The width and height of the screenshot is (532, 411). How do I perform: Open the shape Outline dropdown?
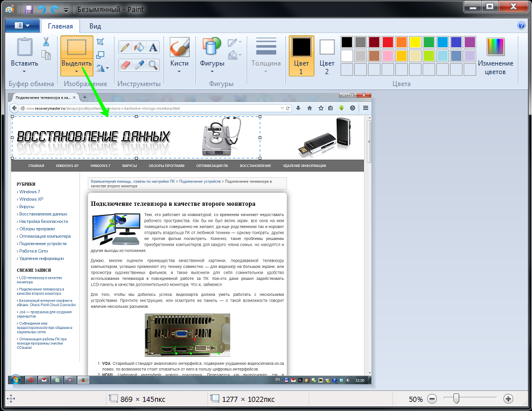point(235,42)
